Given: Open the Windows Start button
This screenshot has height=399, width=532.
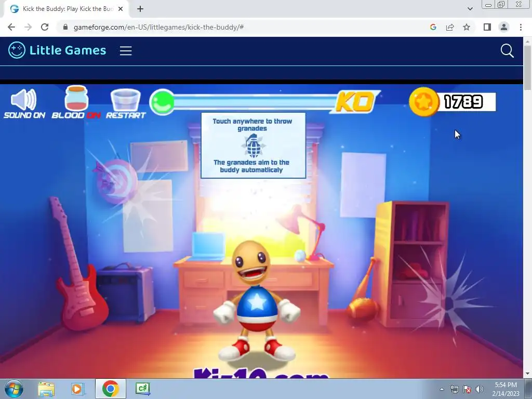Looking at the screenshot, I should point(14,389).
